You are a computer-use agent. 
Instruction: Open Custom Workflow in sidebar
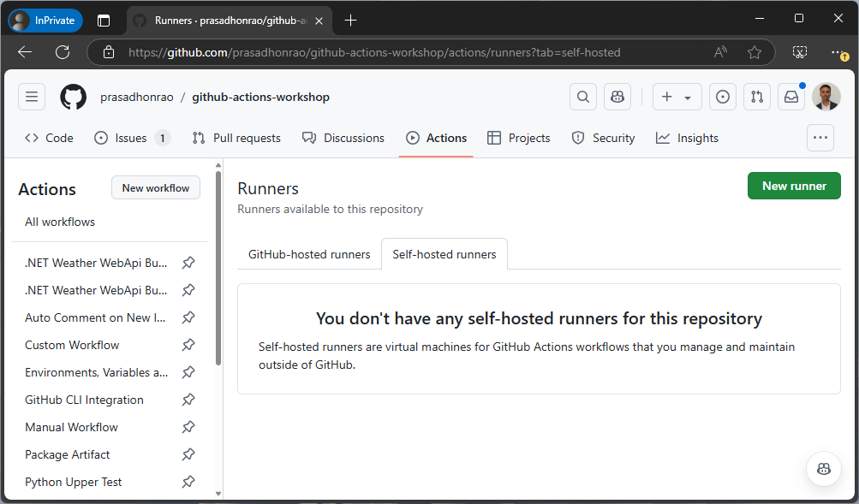point(72,345)
